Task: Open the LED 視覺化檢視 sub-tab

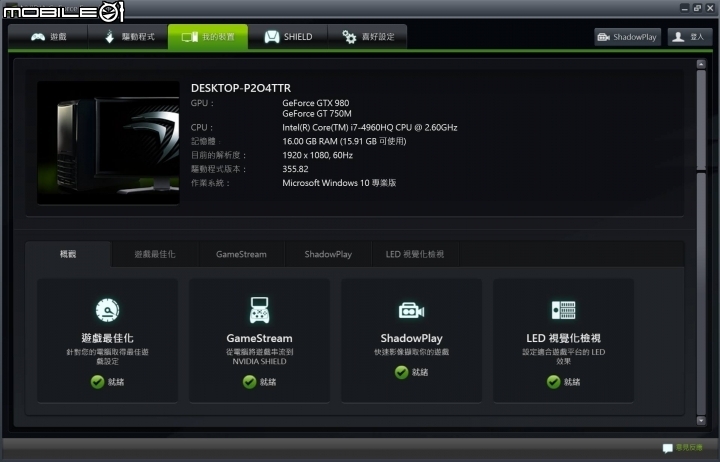Action: click(415, 254)
